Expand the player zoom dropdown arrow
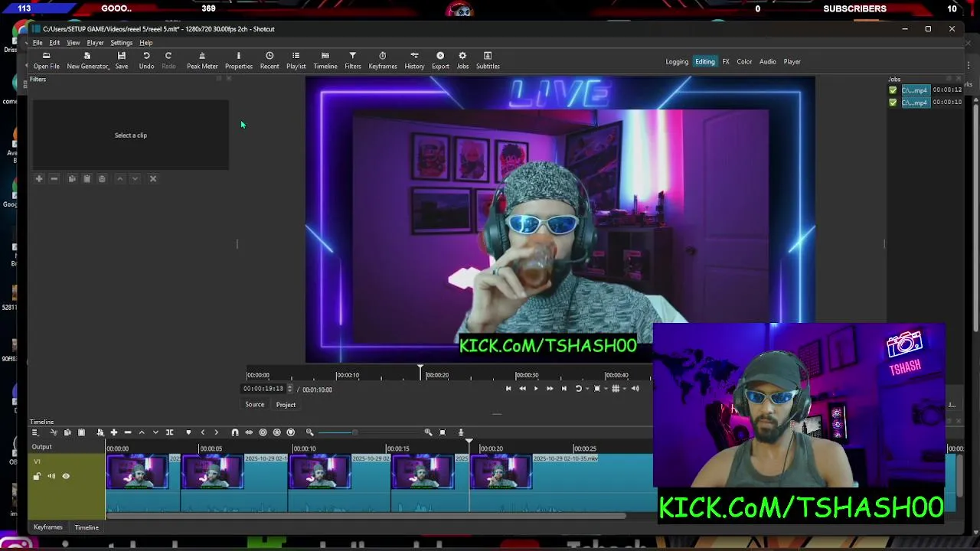This screenshot has width=980, height=551. point(606,389)
